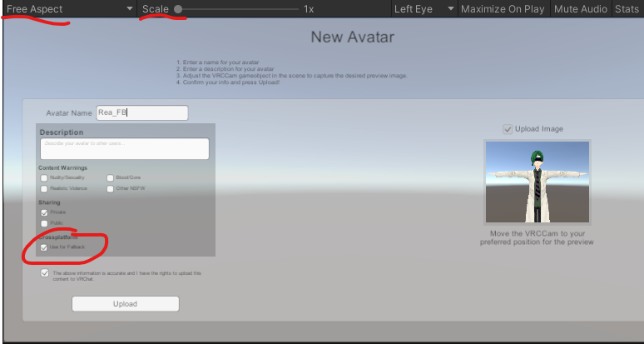Check the Blood/Gore content warning
This screenshot has width=644, height=344.
click(x=110, y=178)
